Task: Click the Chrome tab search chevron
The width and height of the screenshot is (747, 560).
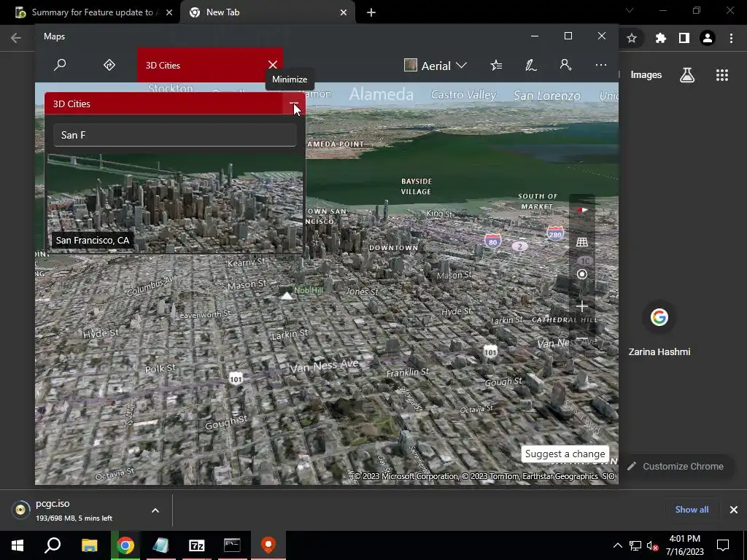Action: click(630, 10)
